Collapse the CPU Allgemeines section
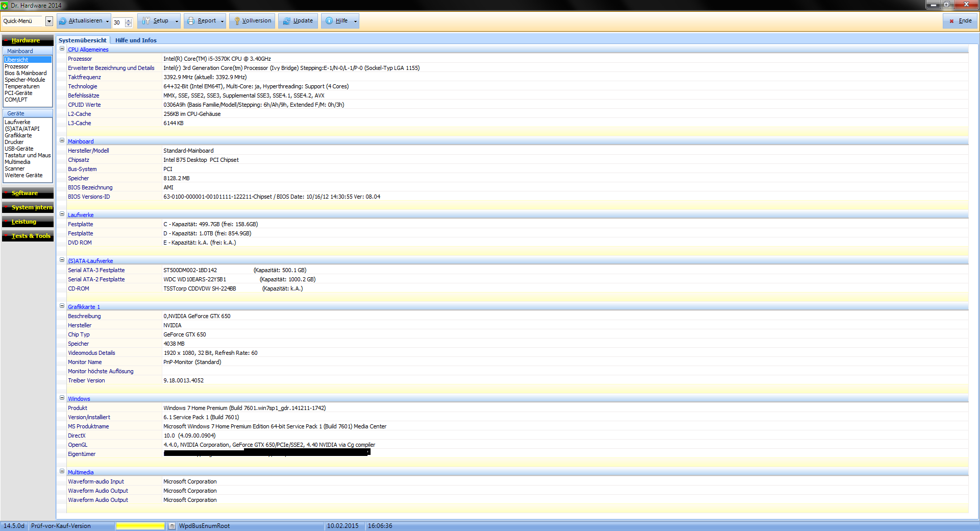980x531 pixels. point(62,49)
